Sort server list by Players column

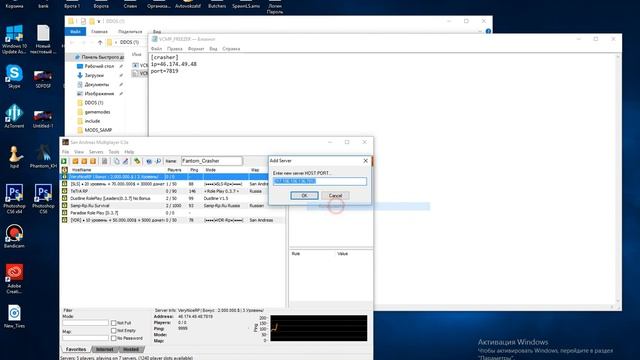click(175, 170)
